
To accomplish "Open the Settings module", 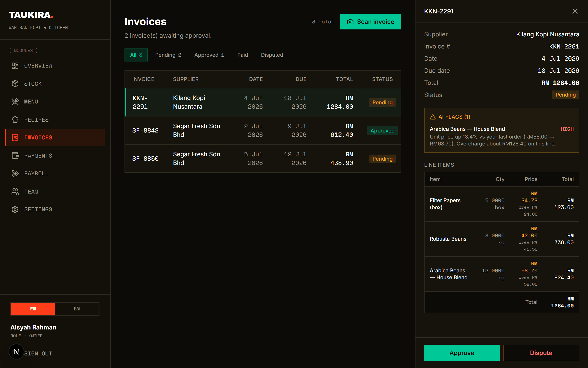I will point(55,209).
